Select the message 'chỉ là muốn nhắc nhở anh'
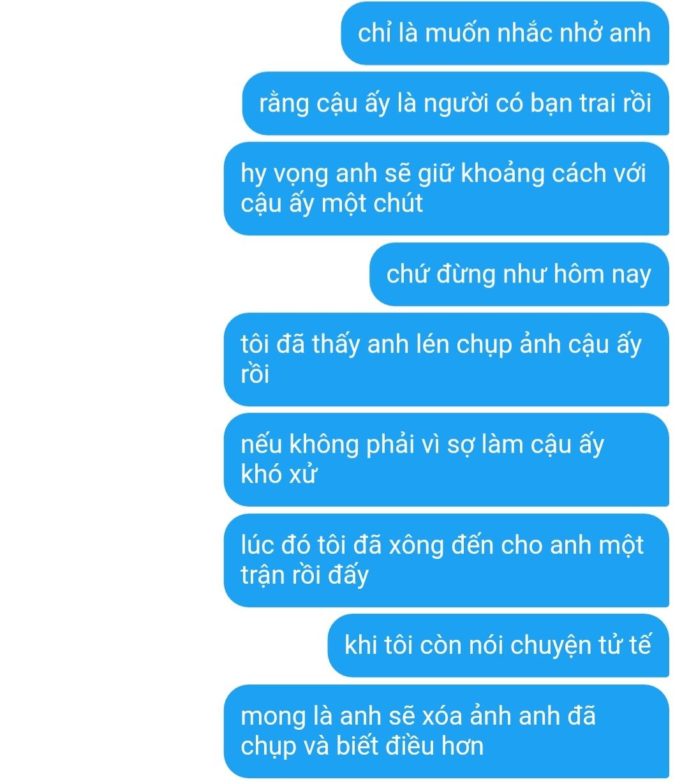 pos(505,33)
